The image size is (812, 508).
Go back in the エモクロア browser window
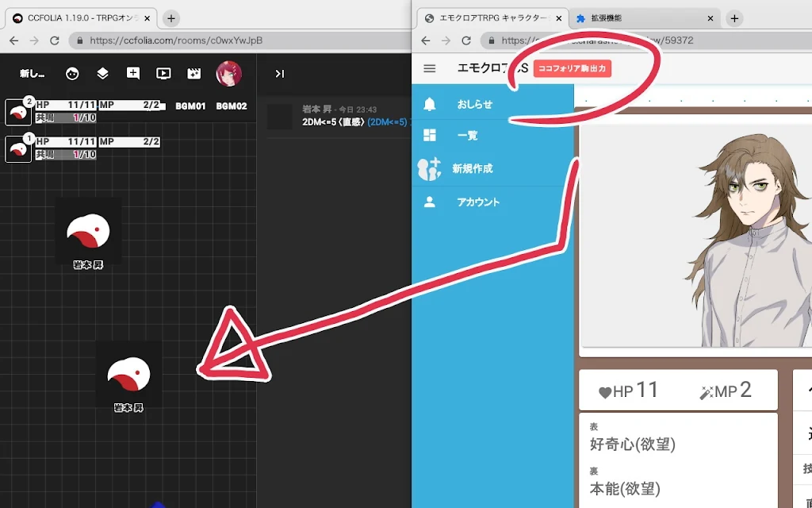(x=426, y=40)
